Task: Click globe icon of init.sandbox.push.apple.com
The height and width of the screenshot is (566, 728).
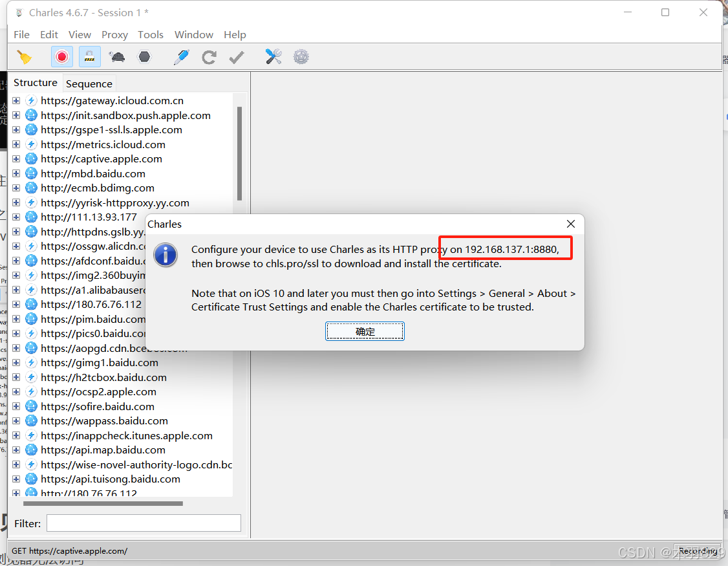Action: click(x=31, y=115)
